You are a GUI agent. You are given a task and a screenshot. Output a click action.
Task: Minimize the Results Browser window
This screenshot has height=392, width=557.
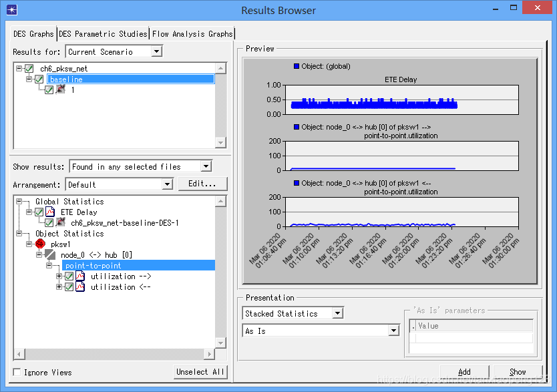pos(496,9)
